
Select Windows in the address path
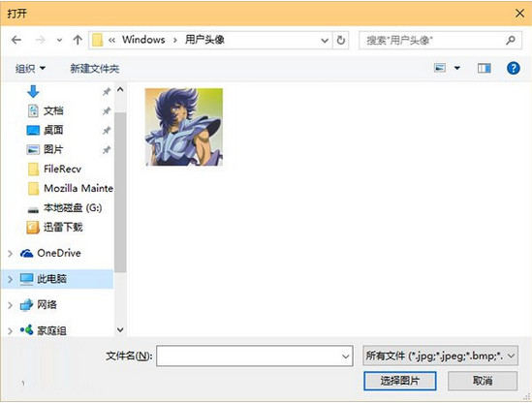(x=143, y=40)
